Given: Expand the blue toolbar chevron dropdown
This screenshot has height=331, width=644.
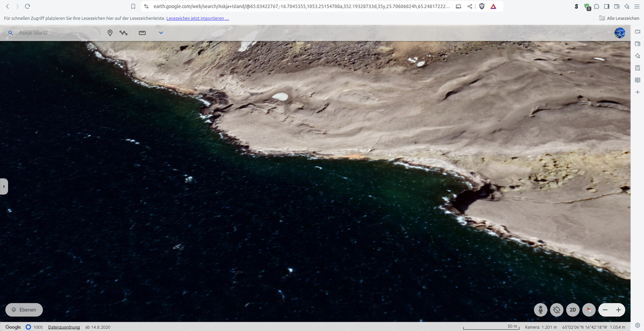Looking at the screenshot, I should pyautogui.click(x=161, y=33).
